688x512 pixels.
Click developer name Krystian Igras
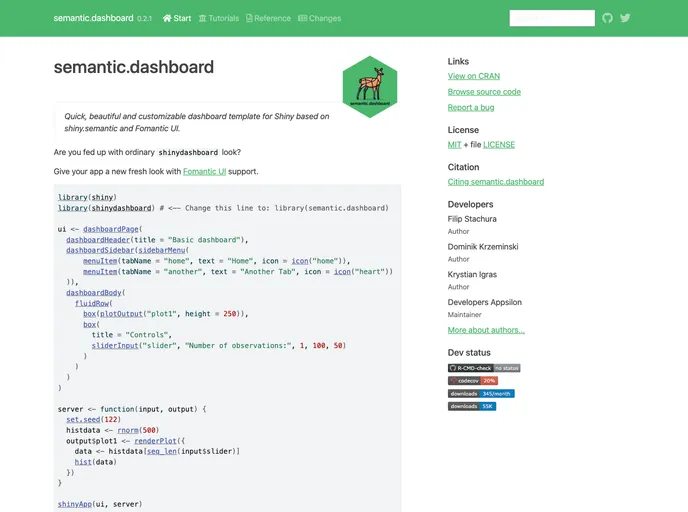[472, 275]
